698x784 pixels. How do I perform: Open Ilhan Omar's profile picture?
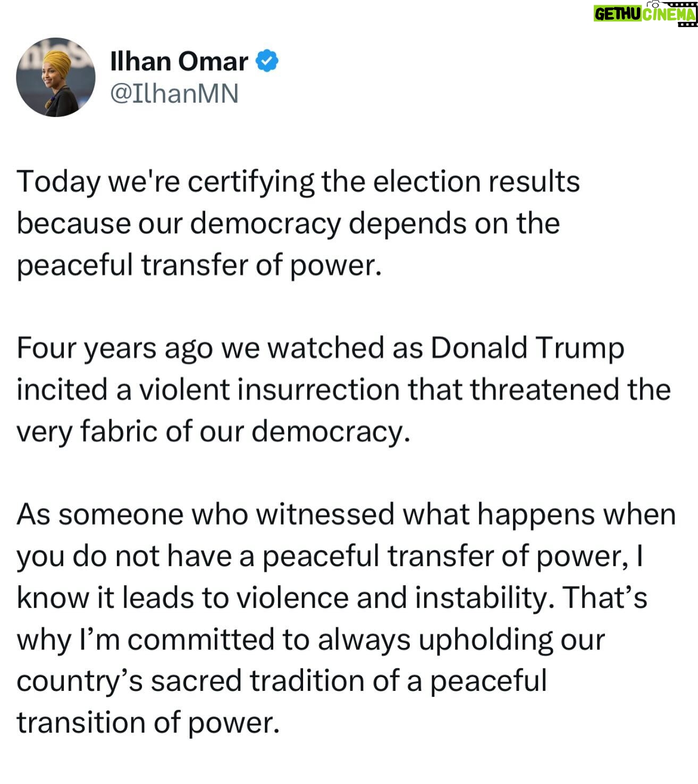(55, 77)
